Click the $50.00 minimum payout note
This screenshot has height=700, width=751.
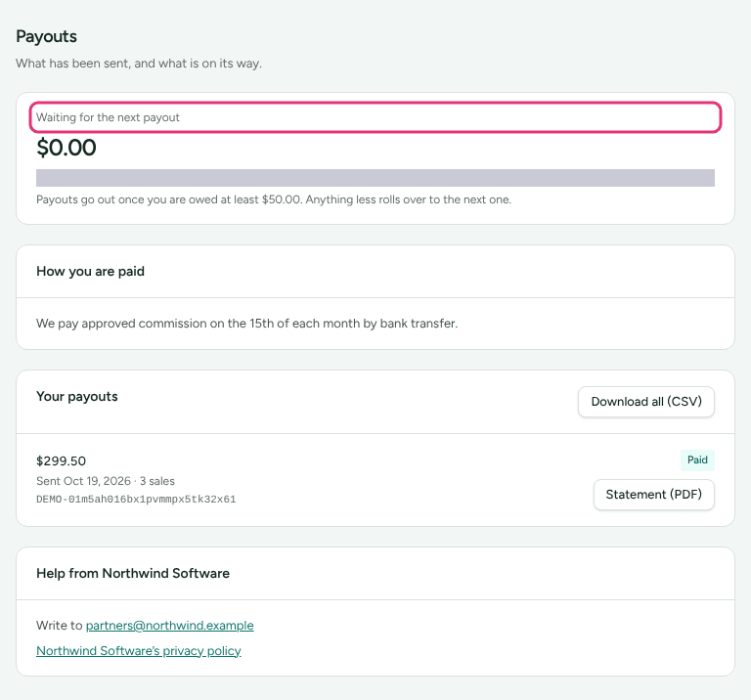click(x=274, y=199)
